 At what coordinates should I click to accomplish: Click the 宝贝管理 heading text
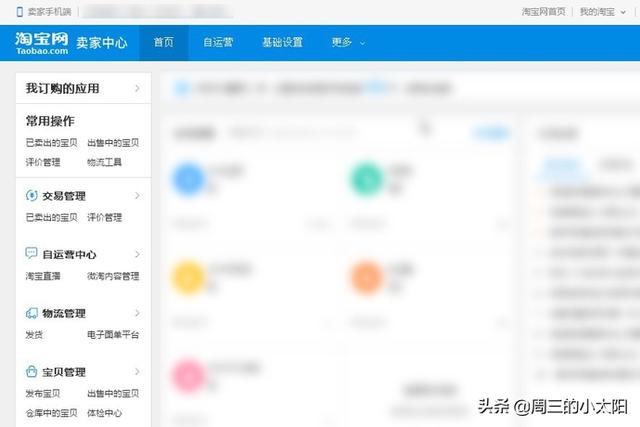click(x=64, y=372)
